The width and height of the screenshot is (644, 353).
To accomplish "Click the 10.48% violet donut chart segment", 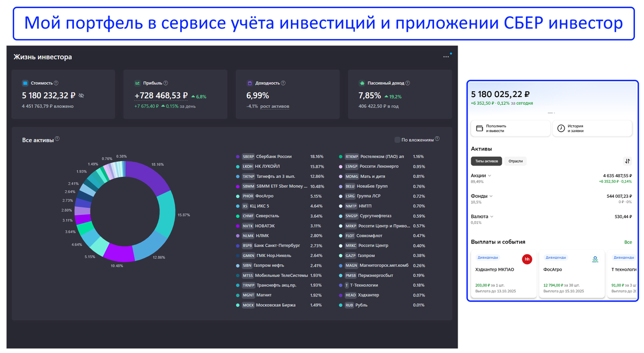I will 119,253.
